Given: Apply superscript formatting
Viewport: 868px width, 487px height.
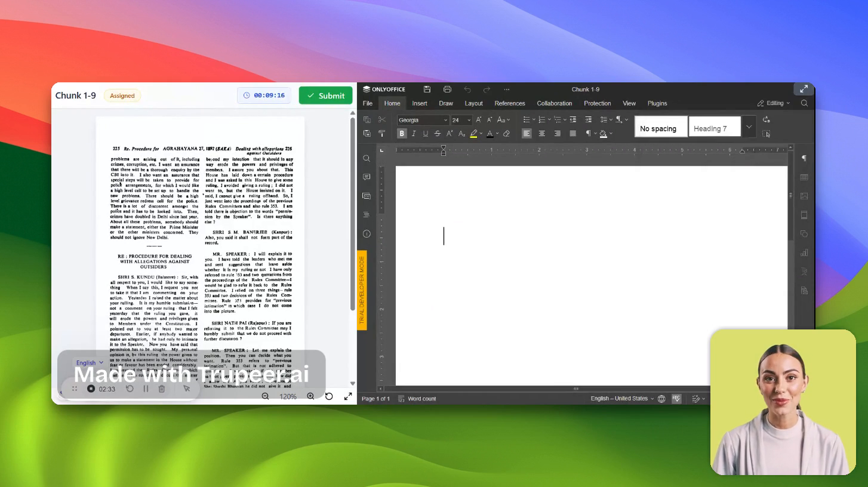Looking at the screenshot, I should (450, 134).
